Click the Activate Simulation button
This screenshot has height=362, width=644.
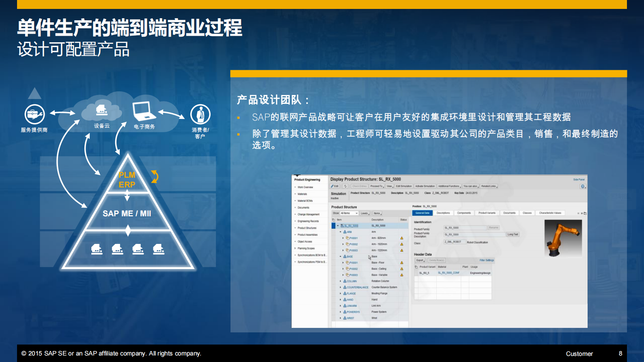(x=425, y=186)
